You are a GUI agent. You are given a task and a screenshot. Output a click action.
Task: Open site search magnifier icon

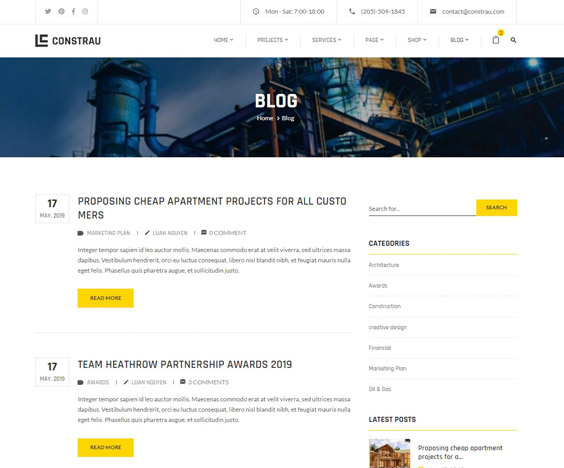(x=513, y=40)
